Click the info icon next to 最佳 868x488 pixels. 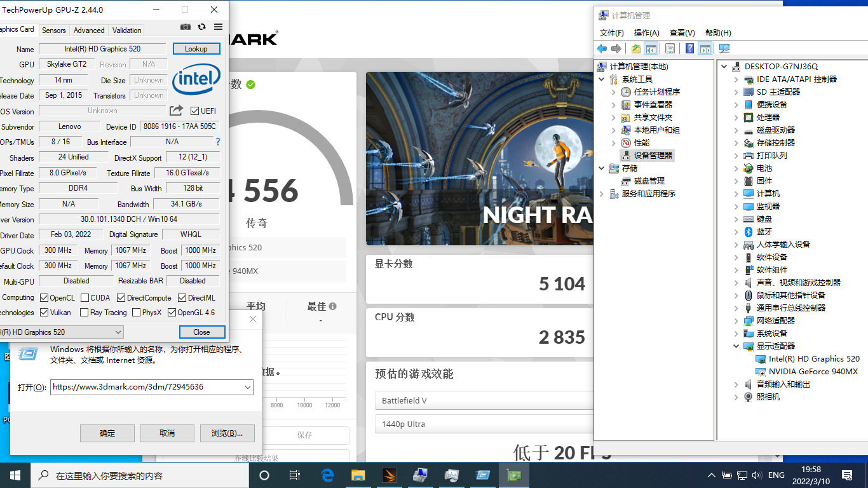333,306
